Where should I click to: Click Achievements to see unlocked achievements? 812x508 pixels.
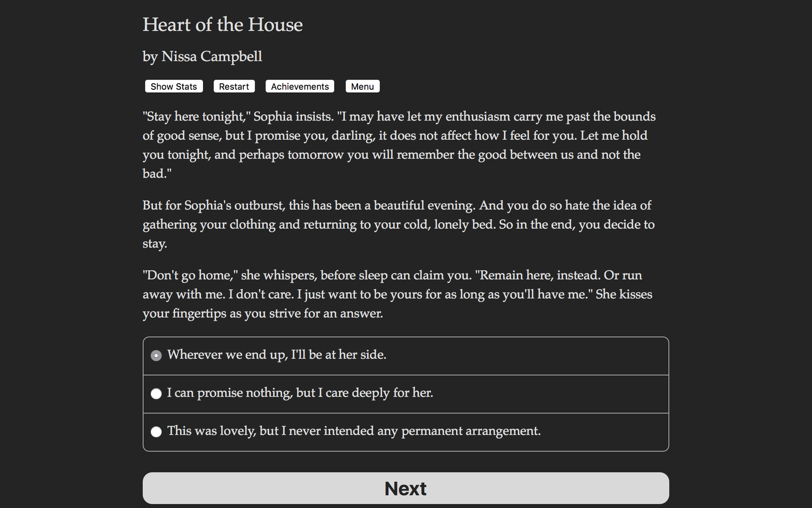[299, 86]
